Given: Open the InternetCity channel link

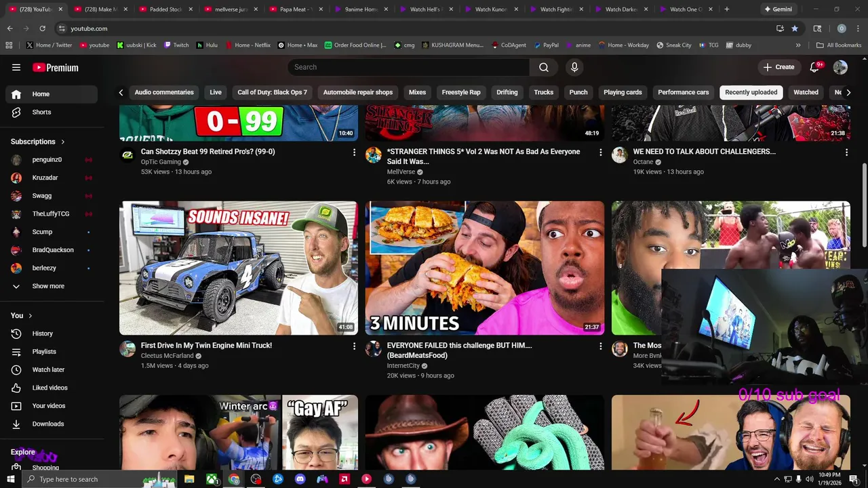Looking at the screenshot, I should coord(403,366).
